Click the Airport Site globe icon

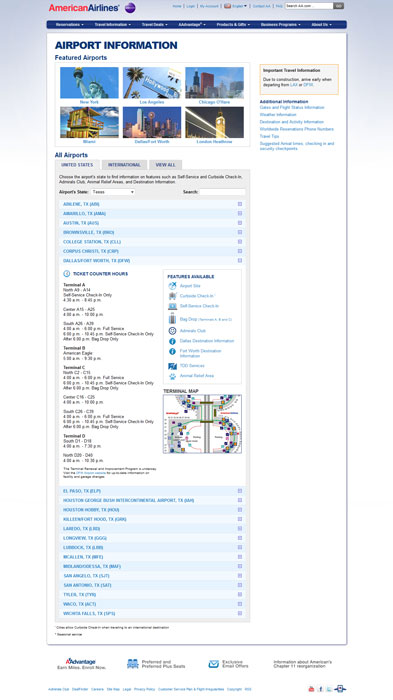[172, 286]
